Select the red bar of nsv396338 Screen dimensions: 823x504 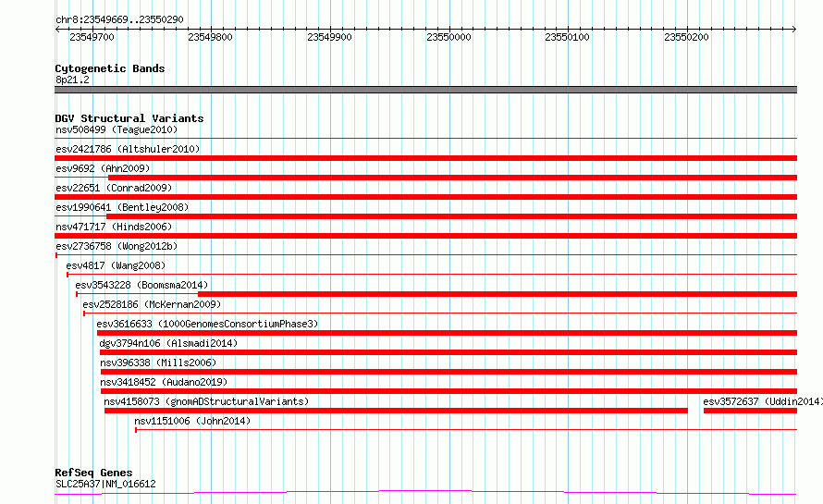click(x=448, y=372)
